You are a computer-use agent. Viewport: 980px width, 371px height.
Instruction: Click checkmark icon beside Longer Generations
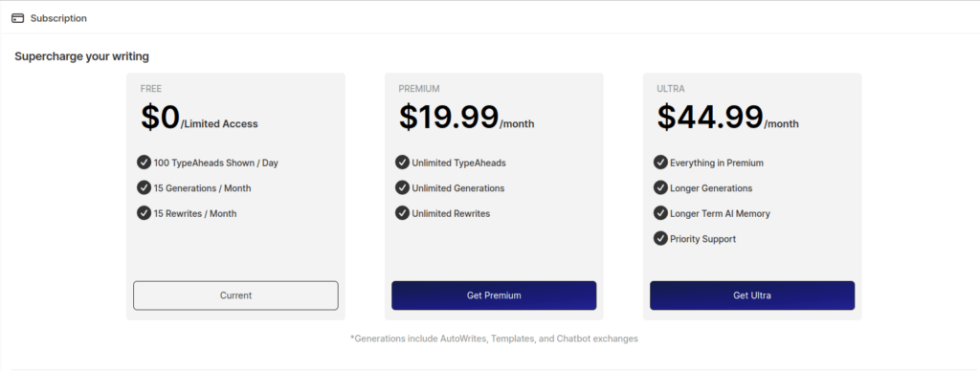coord(660,187)
